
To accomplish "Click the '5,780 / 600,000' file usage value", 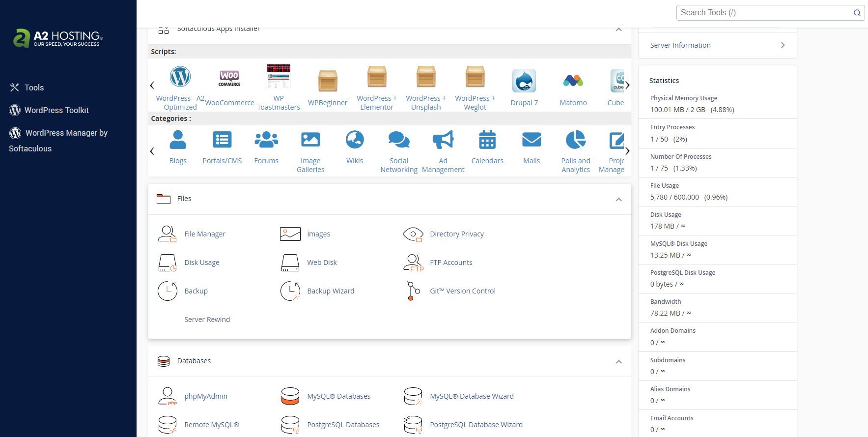I will 674,197.
